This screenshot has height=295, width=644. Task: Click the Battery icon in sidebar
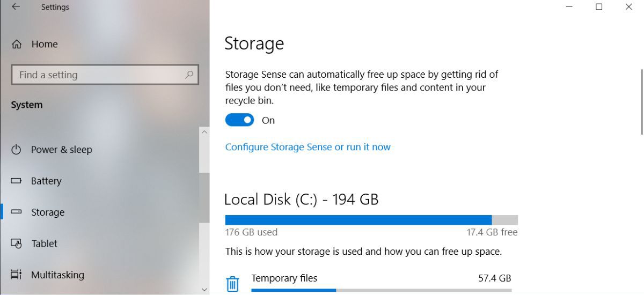[17, 181]
